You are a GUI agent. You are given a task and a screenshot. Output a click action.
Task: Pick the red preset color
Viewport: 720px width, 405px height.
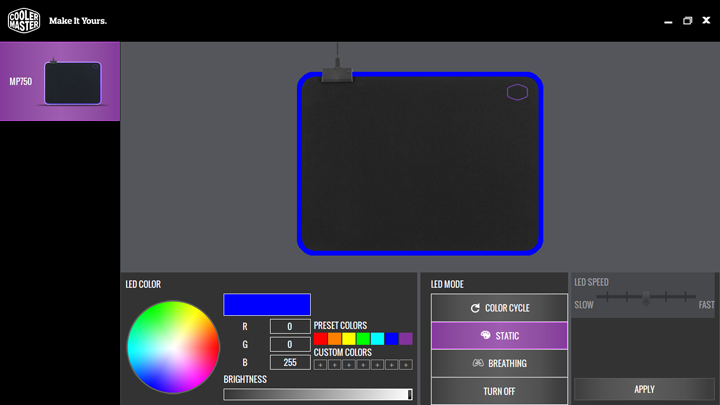pos(320,339)
